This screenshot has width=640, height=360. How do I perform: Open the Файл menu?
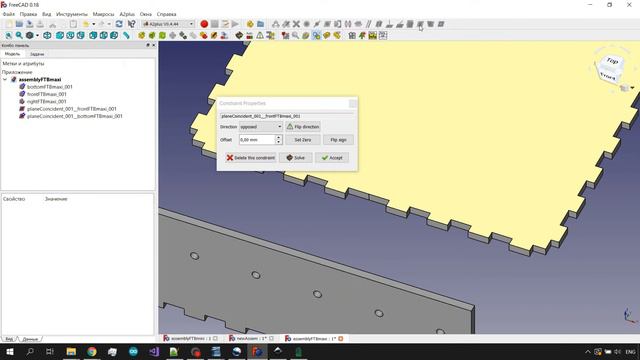click(x=9, y=14)
